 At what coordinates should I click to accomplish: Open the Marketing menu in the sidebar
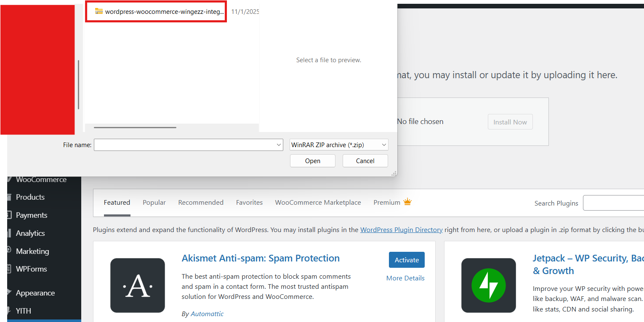(32, 251)
